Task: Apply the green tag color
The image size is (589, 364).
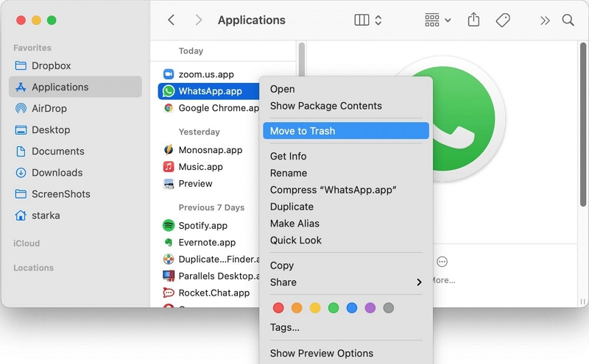Action: 334,308
